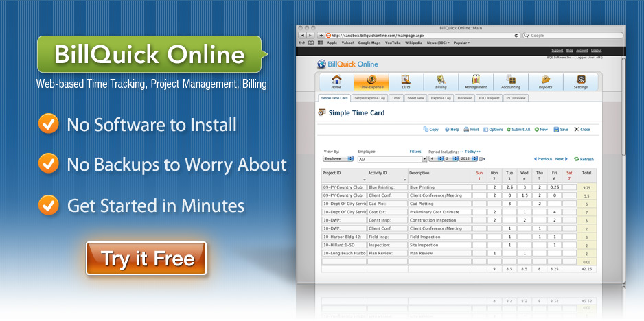Click the Add bookmark plus button
The width and height of the screenshot is (644, 321).
[x=321, y=36]
